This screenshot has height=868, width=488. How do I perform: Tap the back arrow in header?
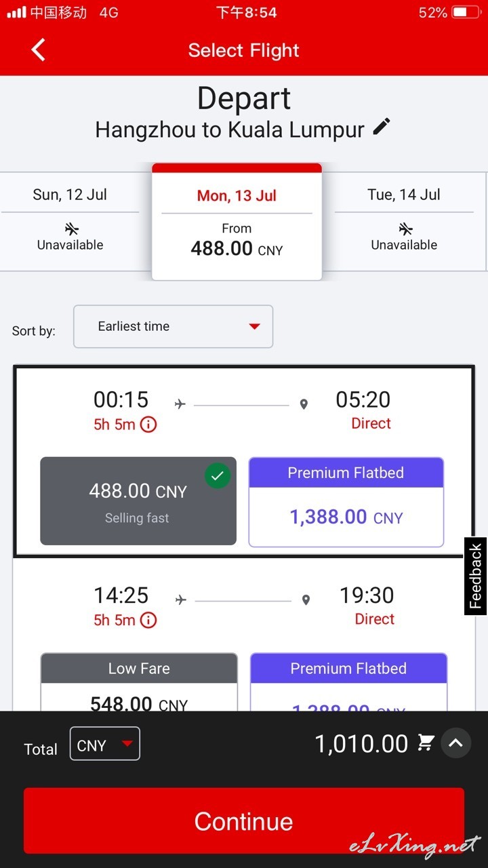(x=39, y=50)
